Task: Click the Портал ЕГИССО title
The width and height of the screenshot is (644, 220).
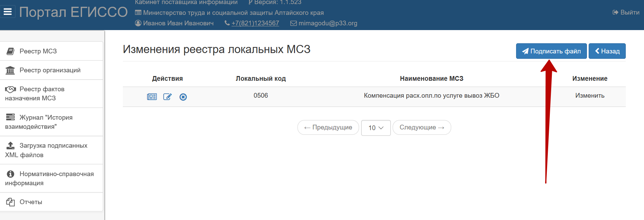Action: point(73,12)
